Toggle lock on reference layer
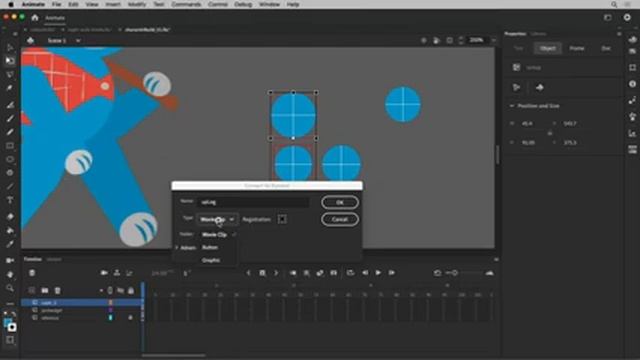Image resolution: width=640 pixels, height=360 pixels. click(x=131, y=318)
